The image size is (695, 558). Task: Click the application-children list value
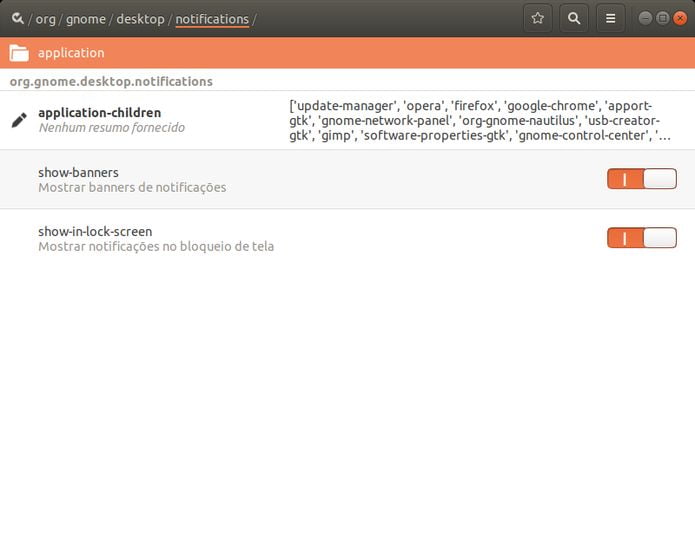point(480,121)
